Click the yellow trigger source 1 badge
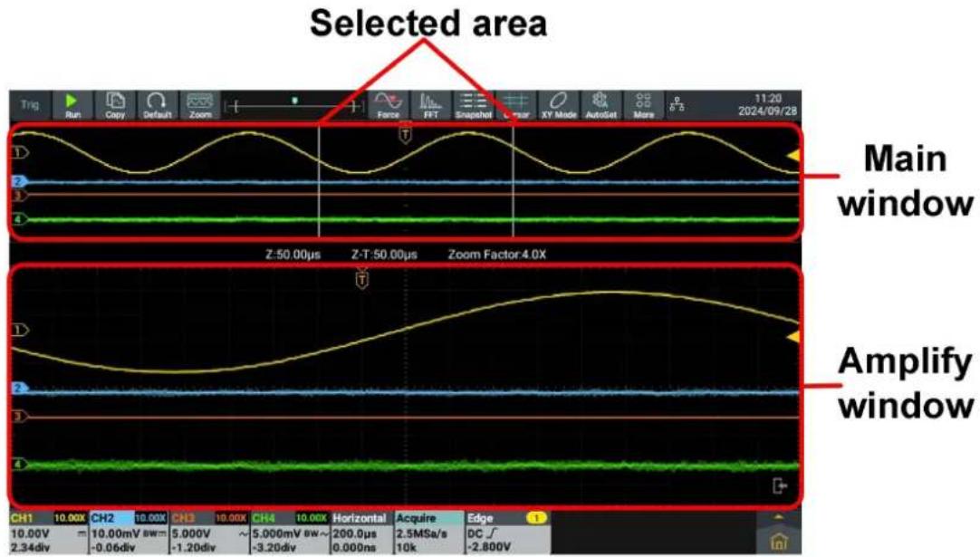980x557 pixels. point(536,518)
